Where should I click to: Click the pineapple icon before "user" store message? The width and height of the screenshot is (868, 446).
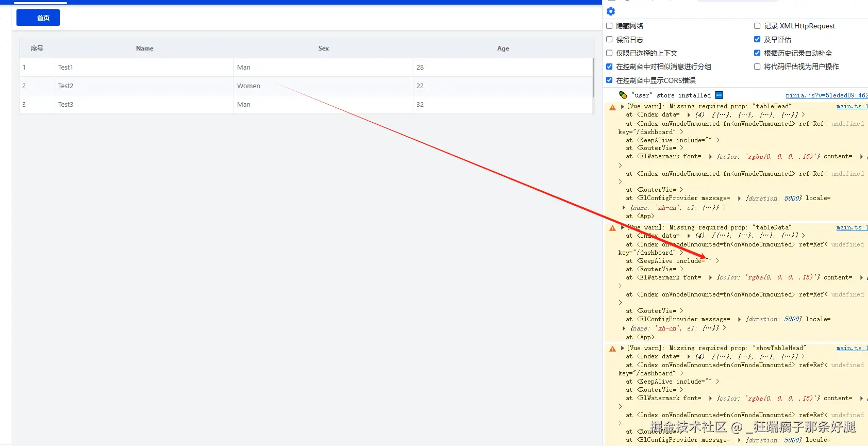(623, 95)
